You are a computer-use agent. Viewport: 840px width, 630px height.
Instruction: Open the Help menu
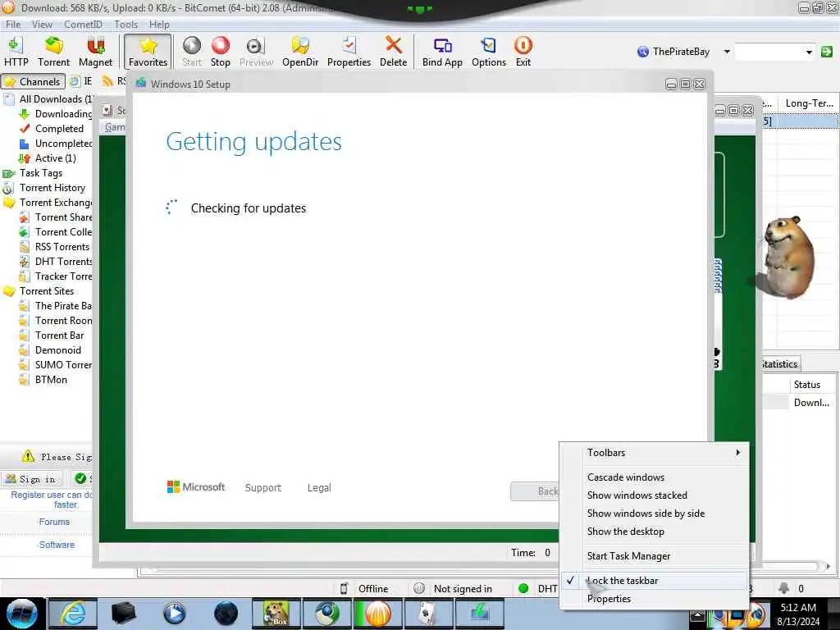tap(159, 24)
